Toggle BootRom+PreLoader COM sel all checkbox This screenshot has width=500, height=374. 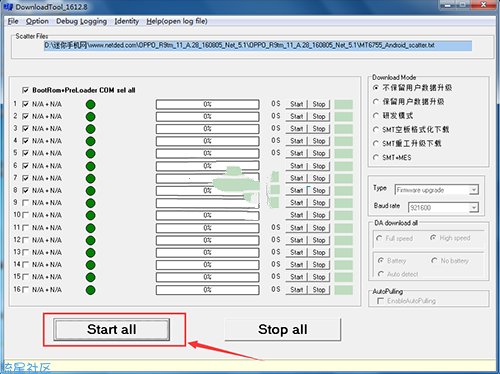click(x=25, y=90)
